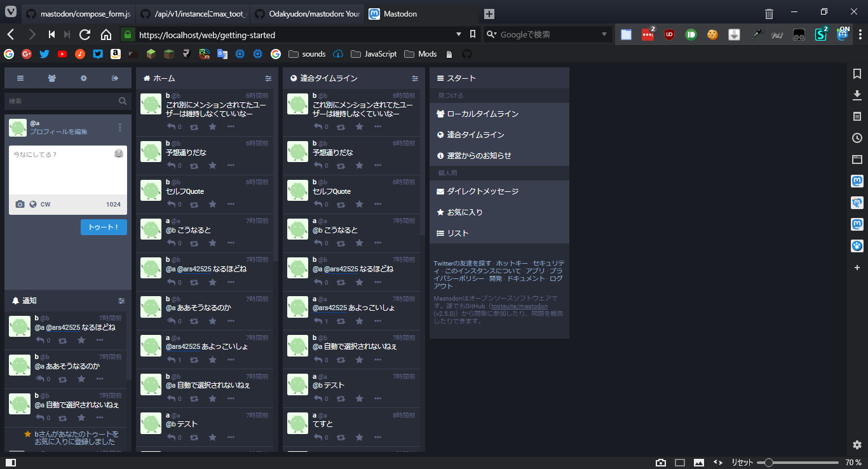Click the emoji picker in compose box
The height and width of the screenshot is (469, 868).
[119, 154]
